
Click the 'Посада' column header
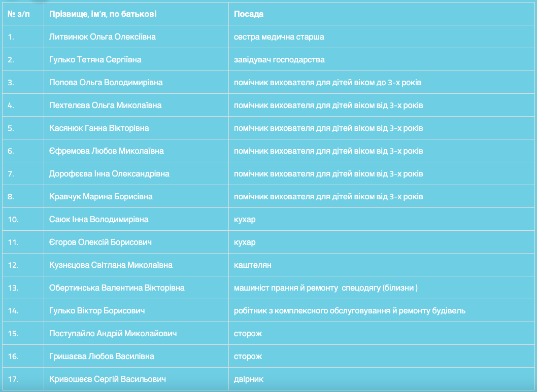[249, 14]
